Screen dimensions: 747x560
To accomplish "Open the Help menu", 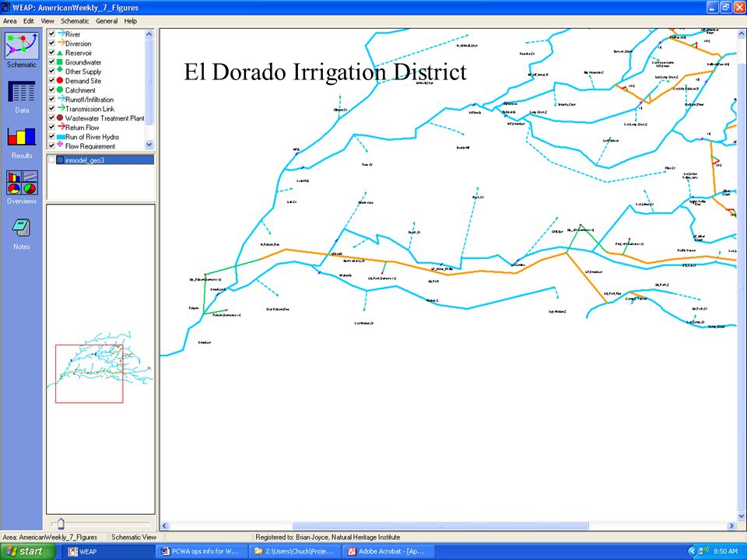I will coord(130,21).
